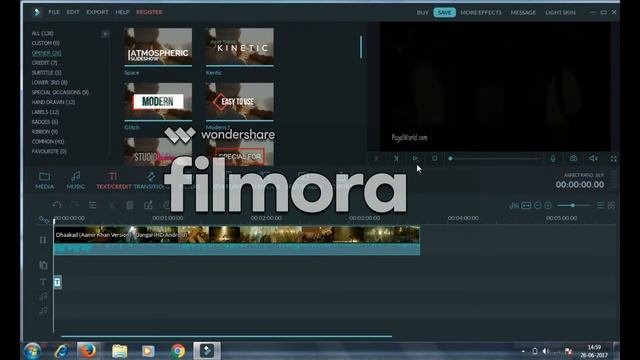640x360 pixels.
Task: Collapse the title category list arrow
Action: [x=105, y=34]
